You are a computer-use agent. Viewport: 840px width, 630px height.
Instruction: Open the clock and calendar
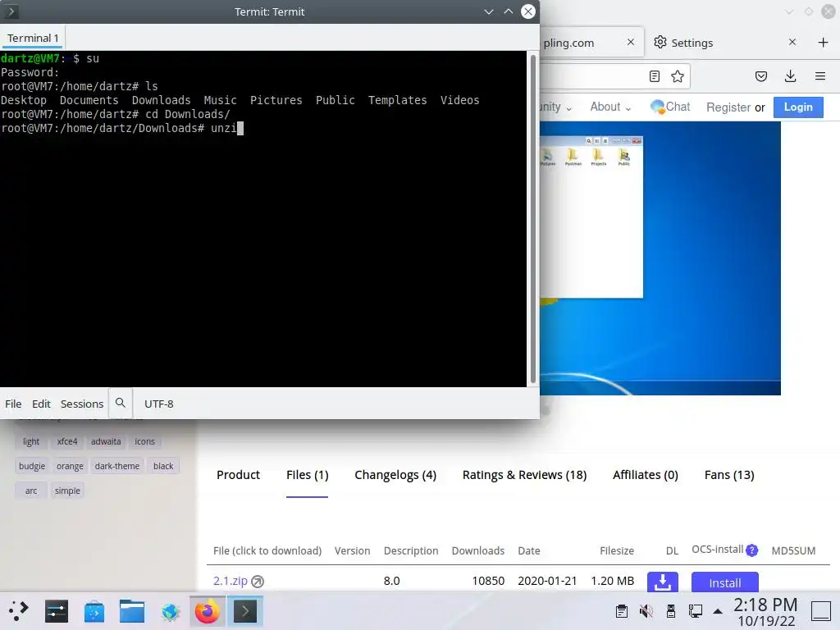[765, 612]
